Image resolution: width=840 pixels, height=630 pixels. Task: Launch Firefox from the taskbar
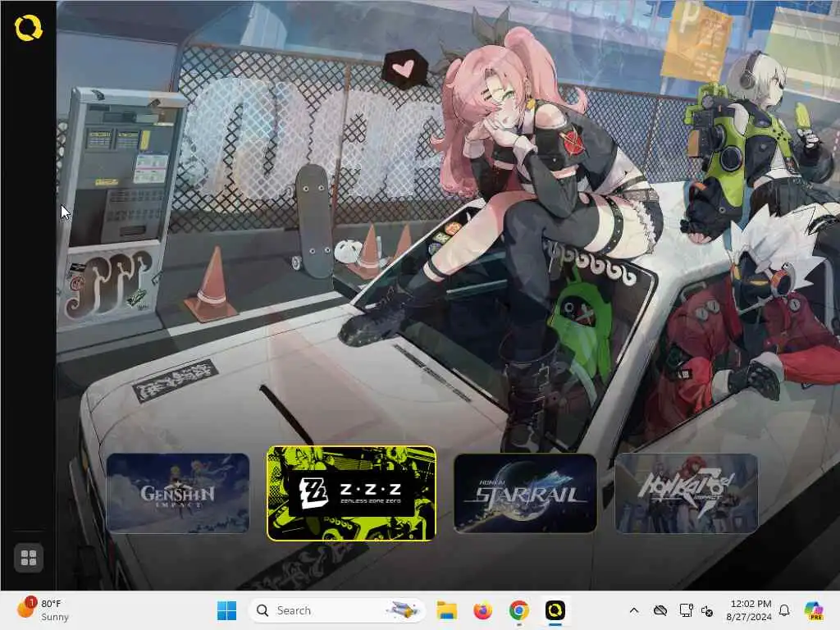(482, 610)
